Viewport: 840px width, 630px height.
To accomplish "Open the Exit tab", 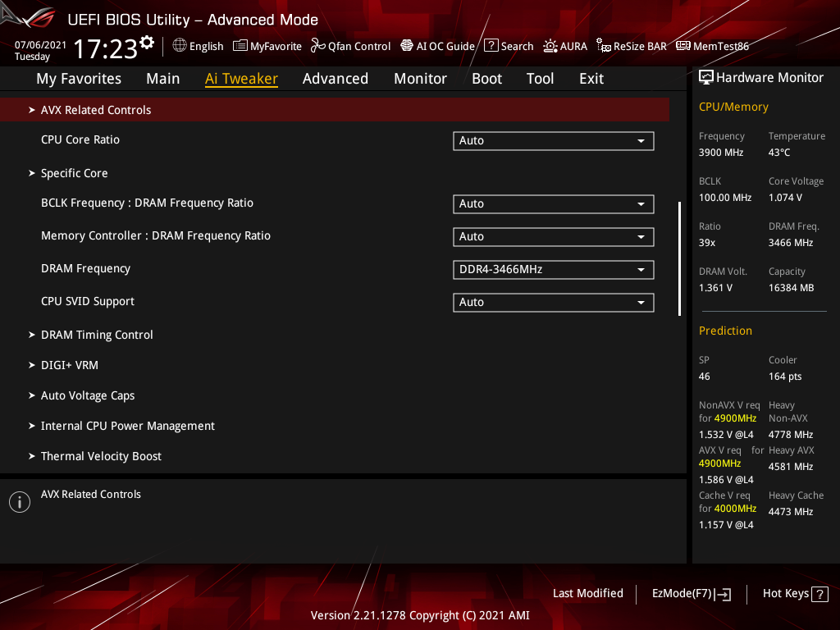I will tap(591, 79).
